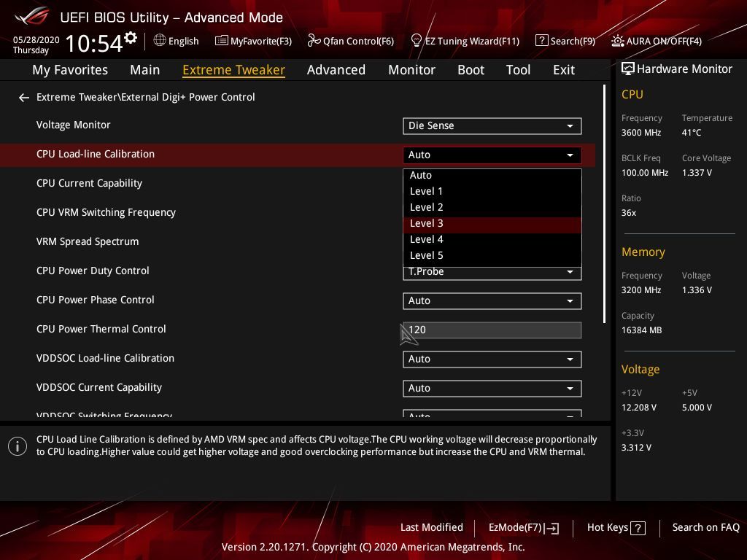
Task: Click the Memory capacity 16384 MB value
Action: 641,330
